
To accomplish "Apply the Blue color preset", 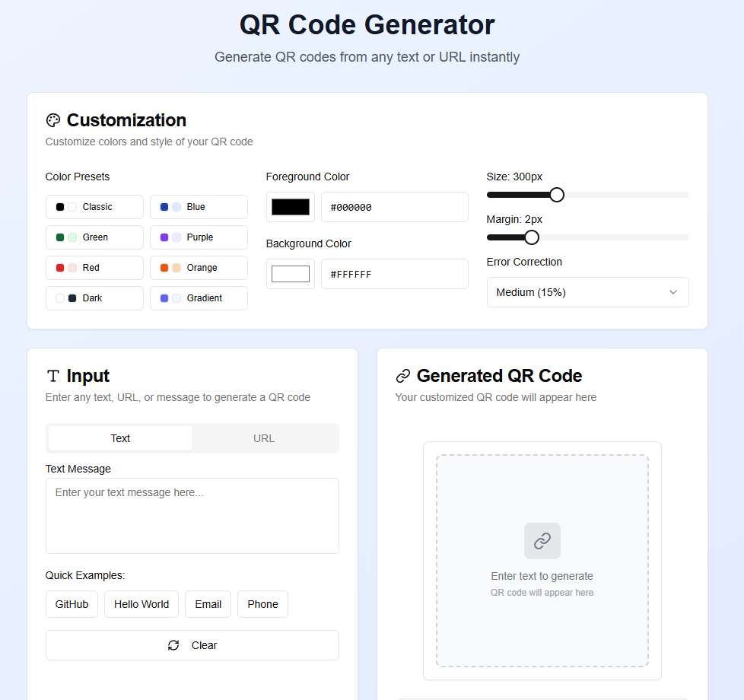I will pos(199,207).
